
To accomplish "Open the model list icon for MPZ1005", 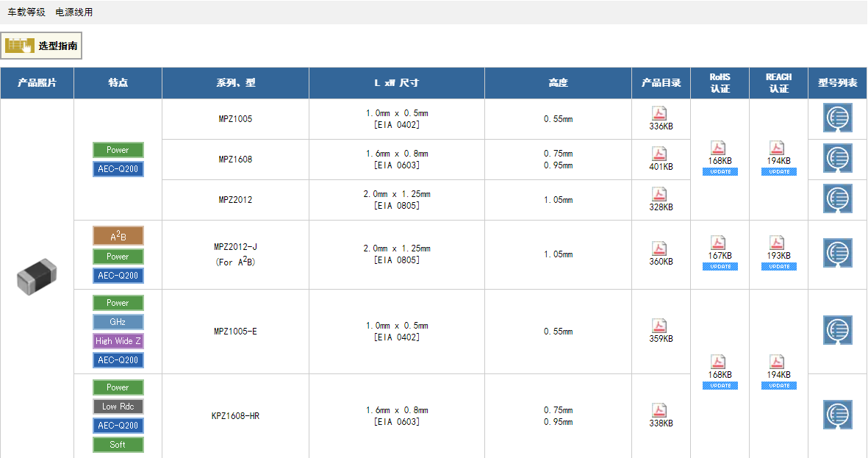I will click(837, 118).
